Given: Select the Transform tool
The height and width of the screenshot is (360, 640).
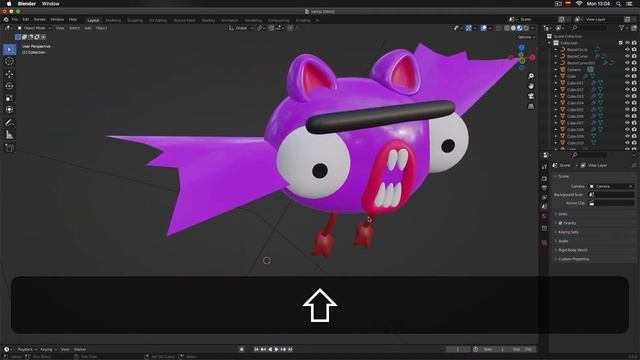Looking at the screenshot, I should pos(9,109).
